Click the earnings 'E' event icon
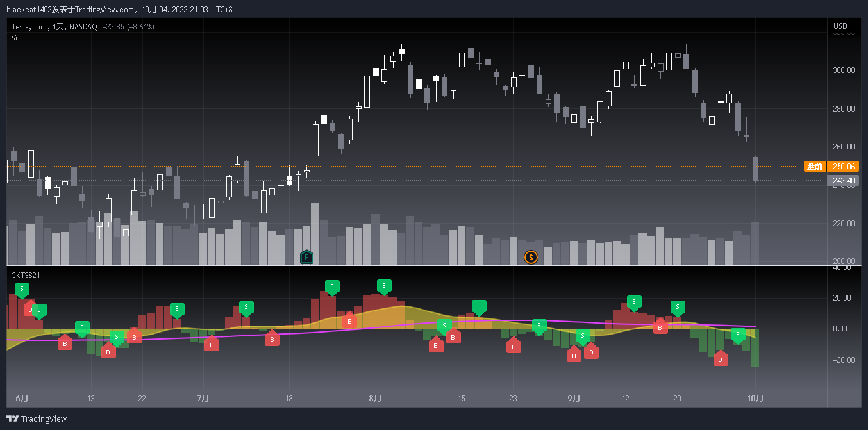868x430 pixels. [306, 258]
